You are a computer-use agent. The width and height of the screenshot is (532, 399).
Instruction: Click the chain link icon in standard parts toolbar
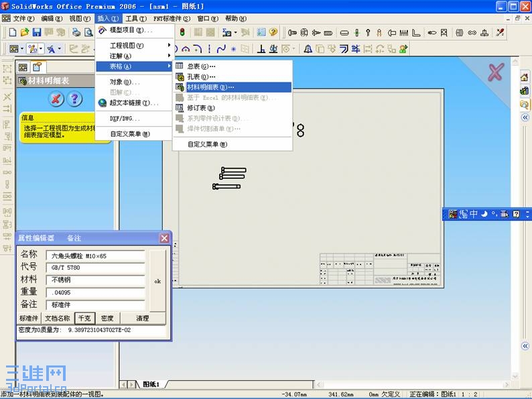(x=472, y=33)
